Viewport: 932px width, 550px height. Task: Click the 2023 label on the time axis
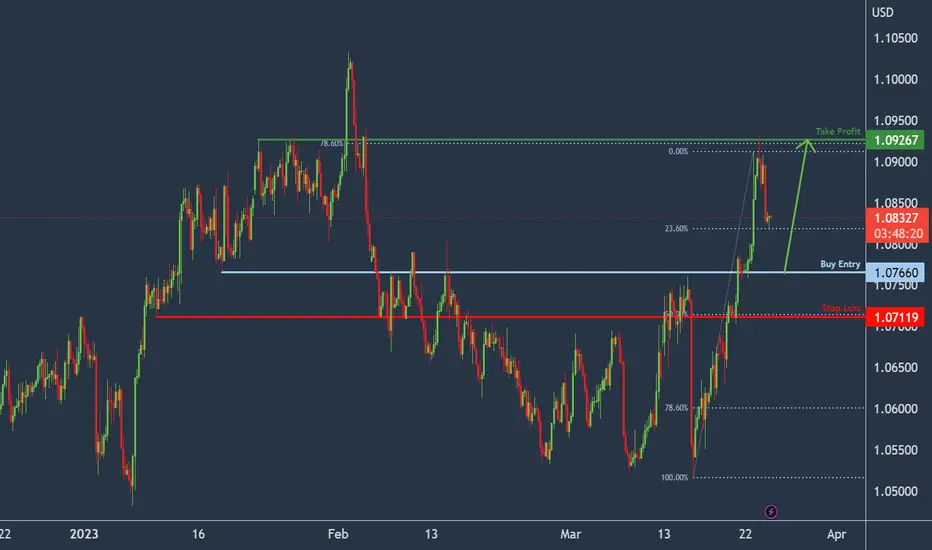[84, 534]
